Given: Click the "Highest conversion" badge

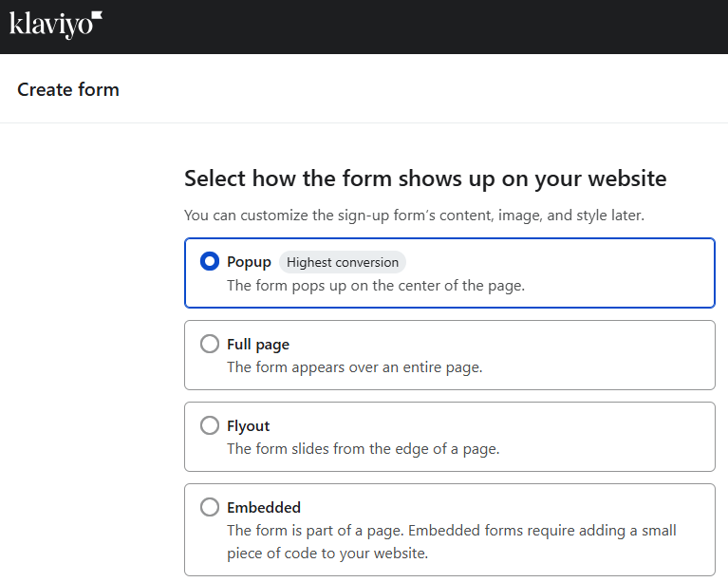Looking at the screenshot, I should [342, 263].
